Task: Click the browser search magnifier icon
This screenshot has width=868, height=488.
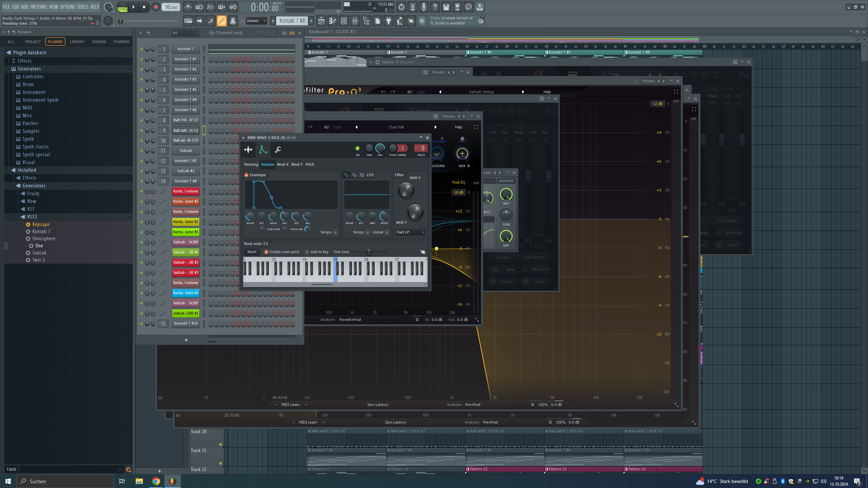Action: point(129,470)
